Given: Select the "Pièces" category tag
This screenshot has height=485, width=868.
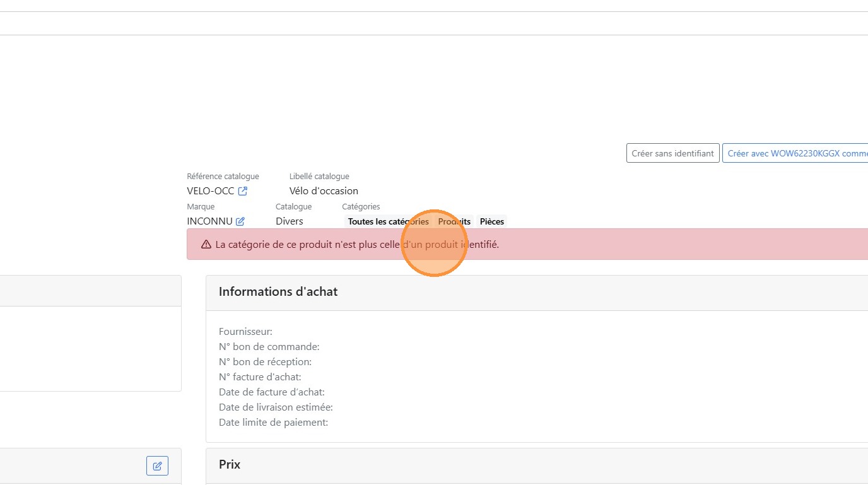Looking at the screenshot, I should [x=491, y=221].
